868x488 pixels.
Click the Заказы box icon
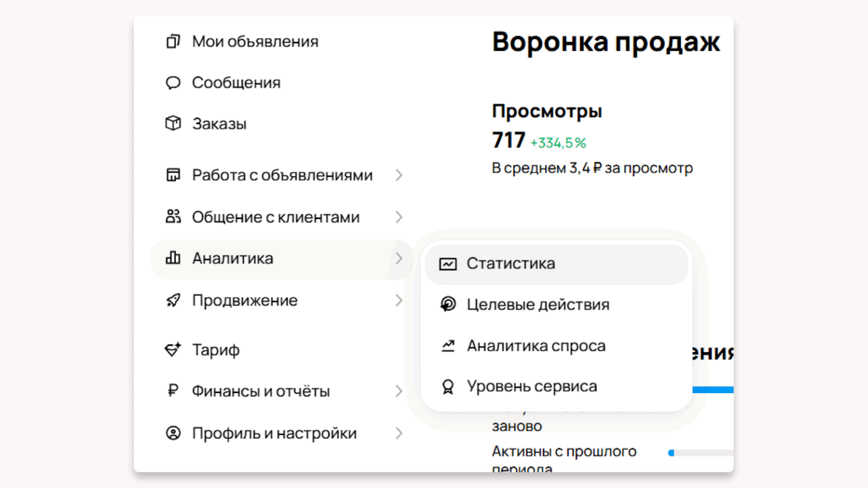(173, 123)
